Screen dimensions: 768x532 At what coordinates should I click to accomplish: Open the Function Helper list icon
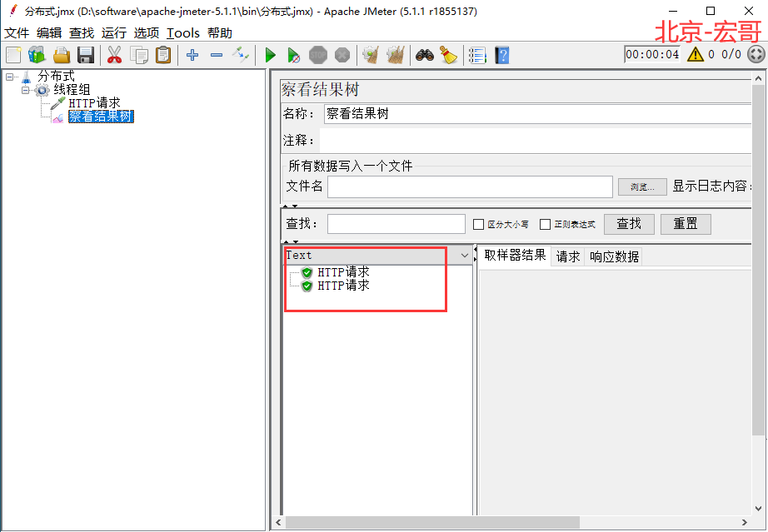click(x=477, y=55)
